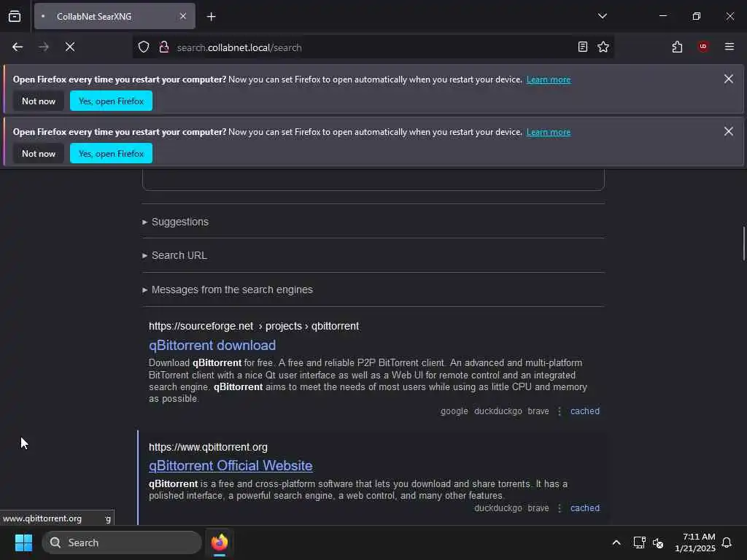This screenshot has height=560, width=747.
Task: Click the page vertical scrollbar thumb
Action: [743, 244]
